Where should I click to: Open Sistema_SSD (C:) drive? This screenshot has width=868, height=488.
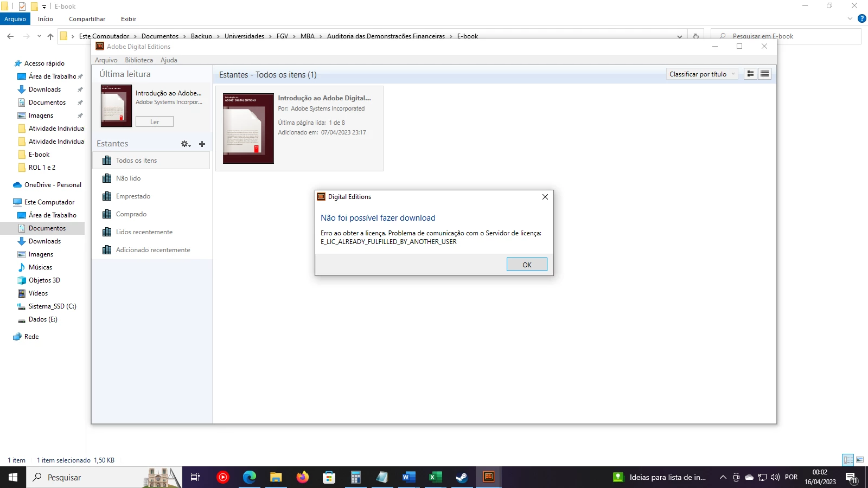pos(52,306)
